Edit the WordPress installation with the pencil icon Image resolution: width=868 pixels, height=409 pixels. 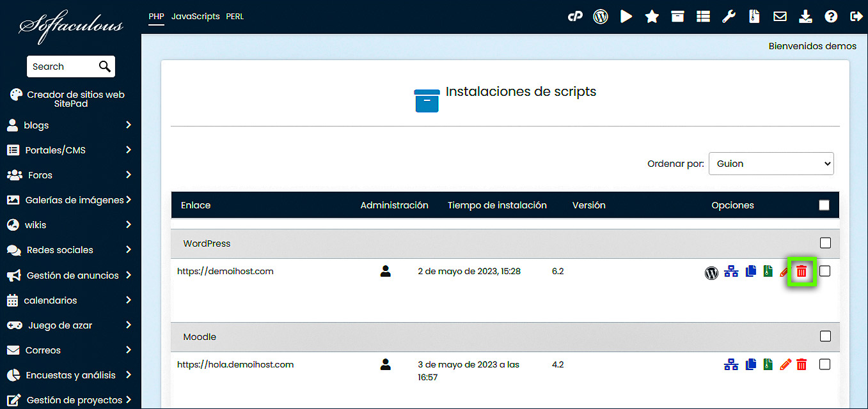785,270
